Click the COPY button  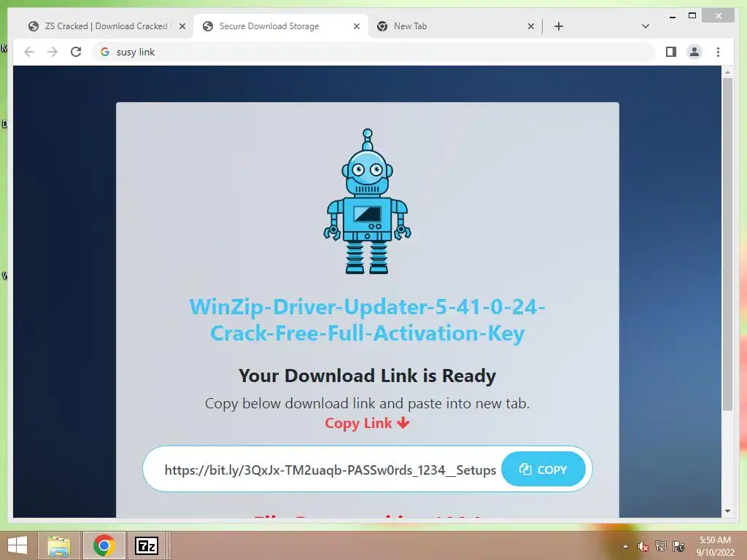[x=543, y=470]
